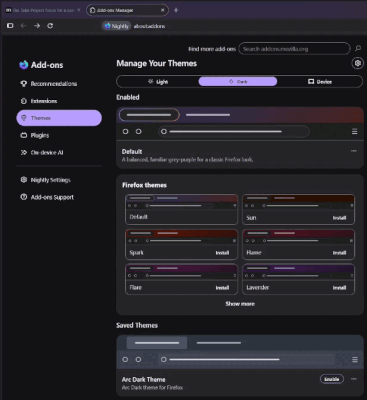The image size is (367, 400).
Task: Focus the Search addons.mozilla.org field
Action: (294, 49)
